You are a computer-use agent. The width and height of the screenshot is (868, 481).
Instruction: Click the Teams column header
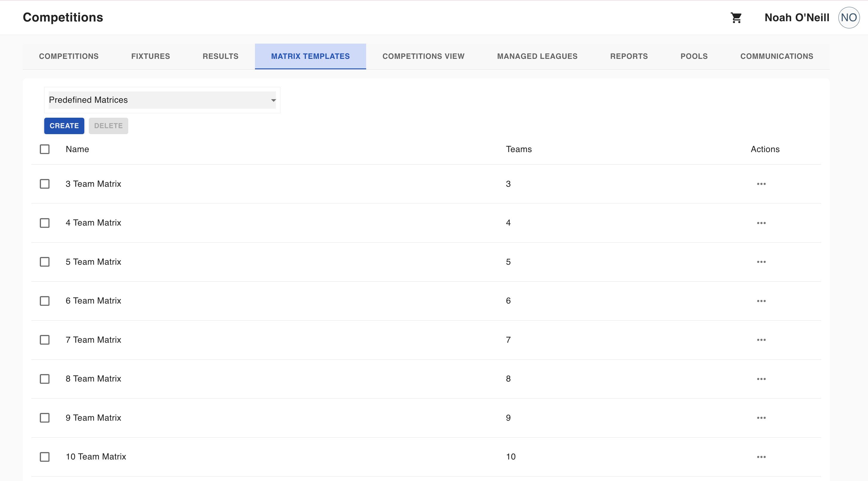coord(519,149)
